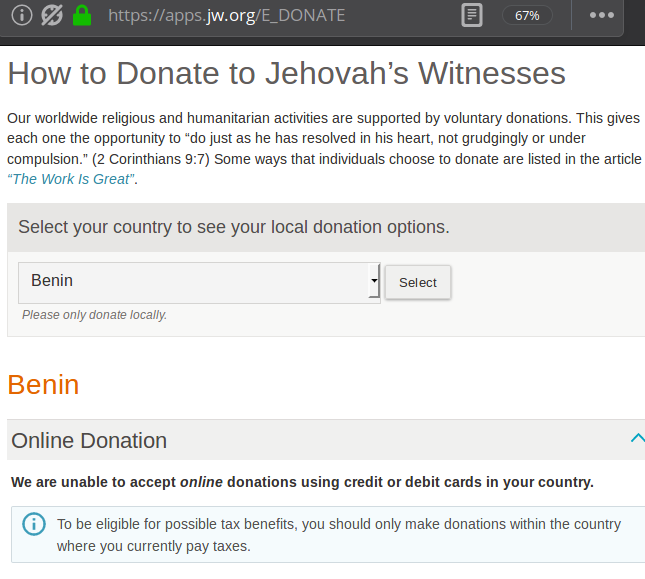
Task: Reset the 67% zoom level badge
Action: pos(527,15)
